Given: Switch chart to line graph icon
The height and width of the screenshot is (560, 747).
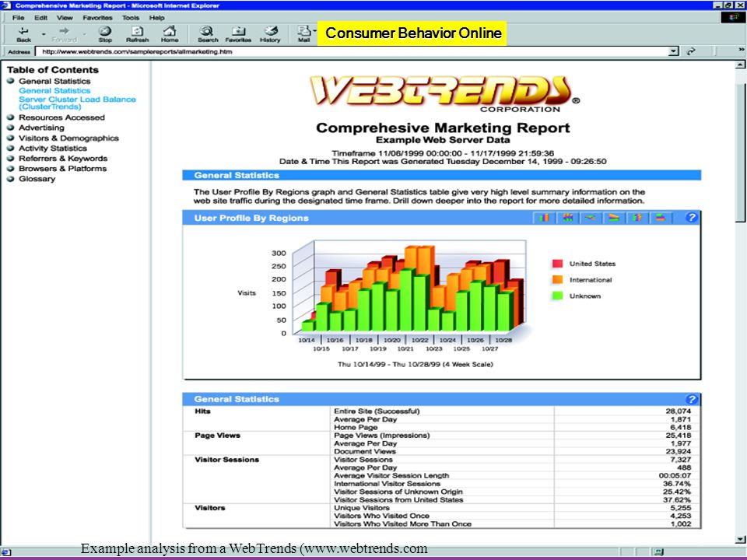Looking at the screenshot, I should click(591, 218).
